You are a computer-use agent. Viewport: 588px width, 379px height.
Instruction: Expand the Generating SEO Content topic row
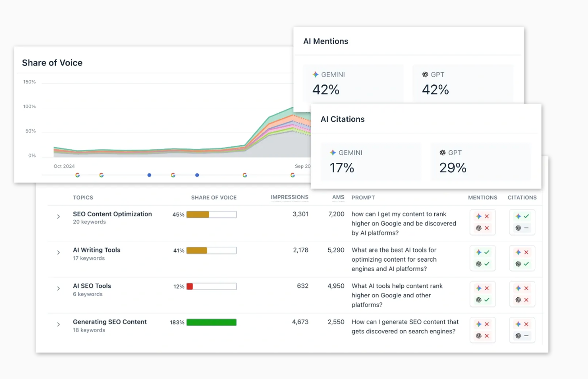click(58, 324)
